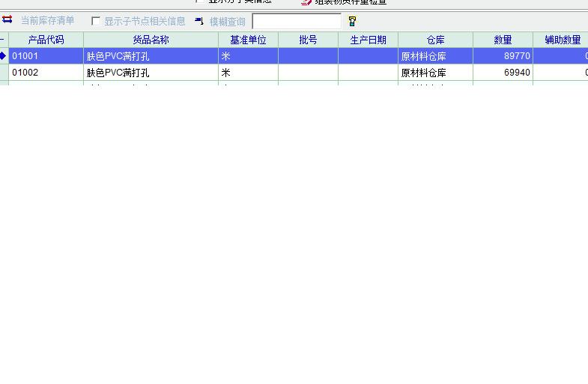Click the 模糊查询 icon
The image size is (588, 384).
point(199,21)
